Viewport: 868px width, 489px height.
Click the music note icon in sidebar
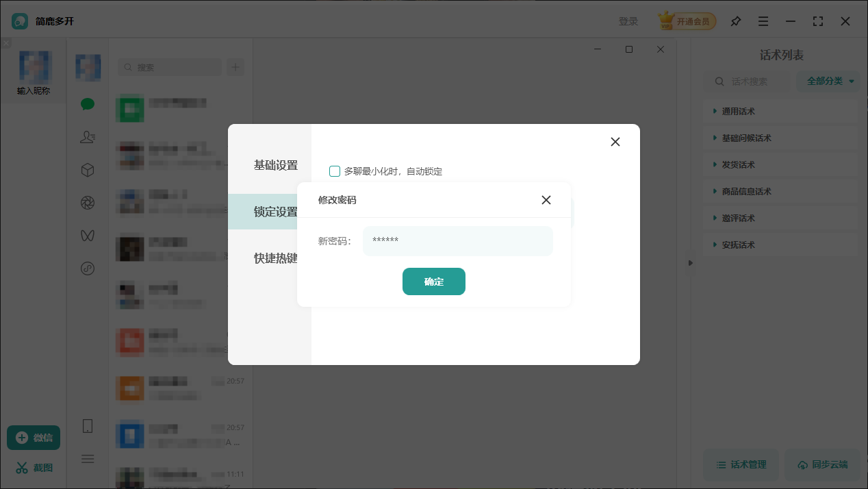(x=88, y=268)
